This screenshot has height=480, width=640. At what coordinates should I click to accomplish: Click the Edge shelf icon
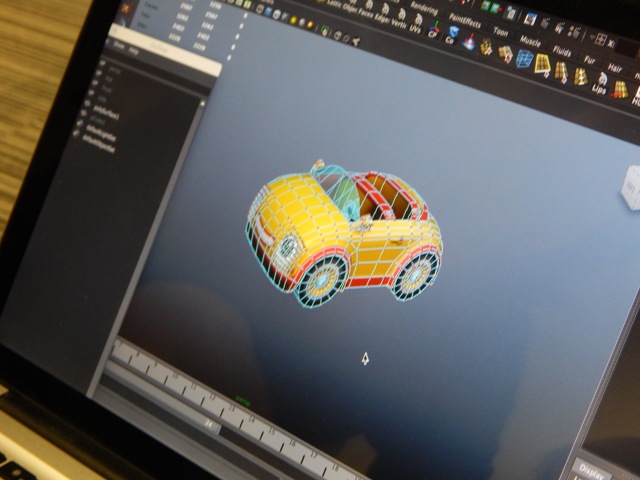coord(384,14)
